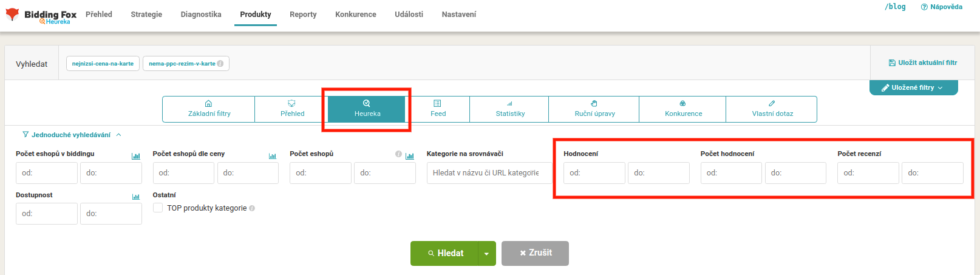
Task: Focus Počet eshopů v biddingu od field
Action: coord(47,173)
